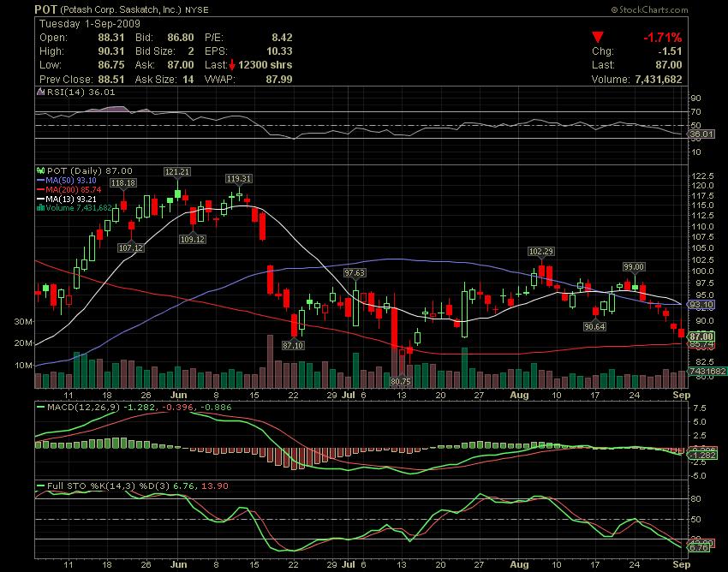Select the Open value 88.31
728x572 pixels.
point(111,38)
